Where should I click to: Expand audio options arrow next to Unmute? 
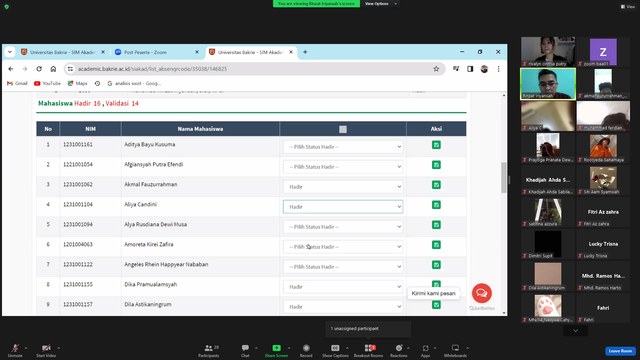pos(26,348)
